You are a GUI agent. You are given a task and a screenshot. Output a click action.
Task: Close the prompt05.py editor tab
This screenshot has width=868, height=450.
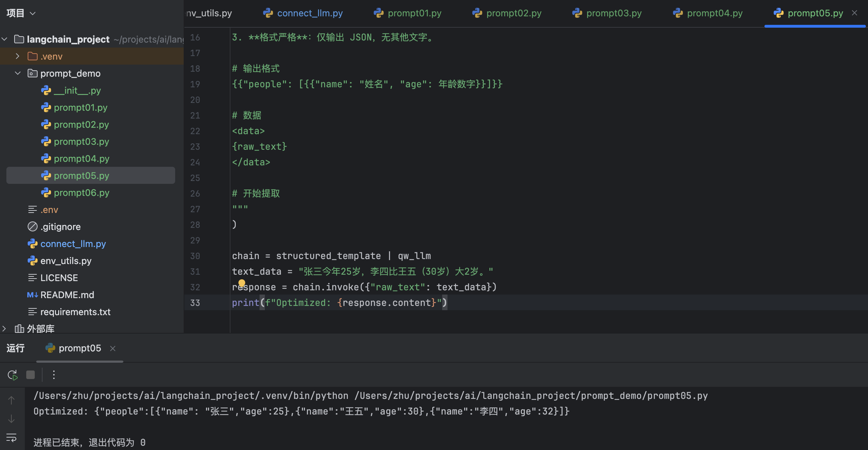pyautogui.click(x=855, y=13)
